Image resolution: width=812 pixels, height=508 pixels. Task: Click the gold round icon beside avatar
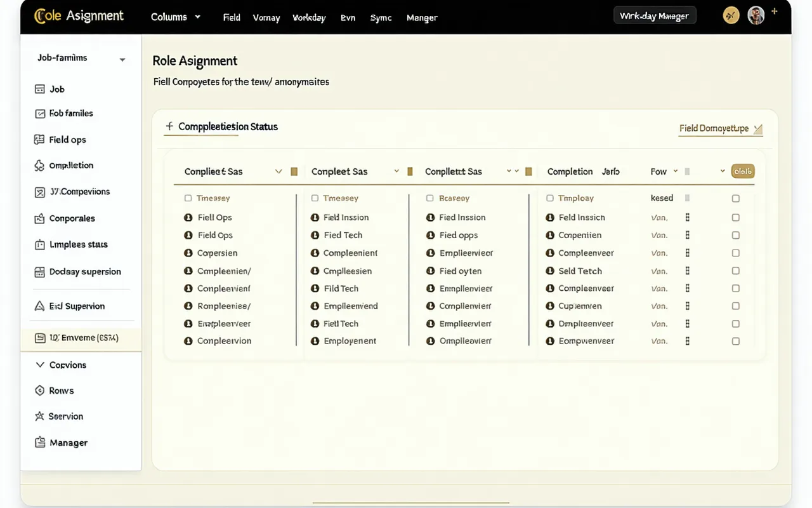(x=731, y=15)
